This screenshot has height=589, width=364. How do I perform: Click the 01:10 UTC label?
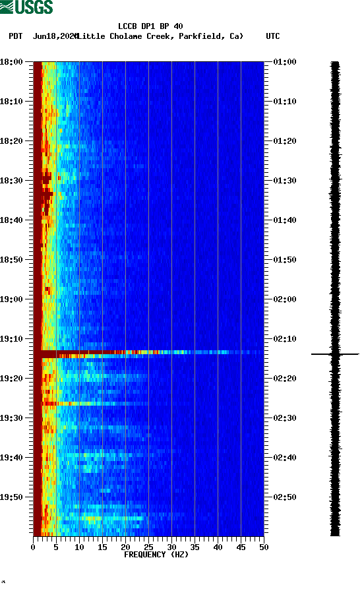click(285, 102)
